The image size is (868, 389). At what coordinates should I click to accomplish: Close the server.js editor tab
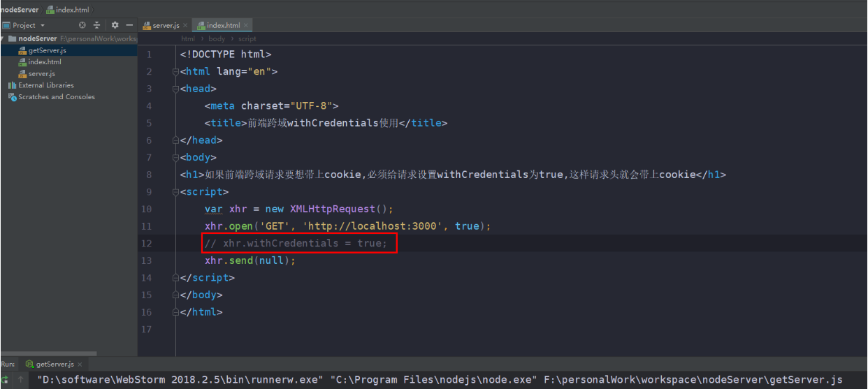click(185, 26)
